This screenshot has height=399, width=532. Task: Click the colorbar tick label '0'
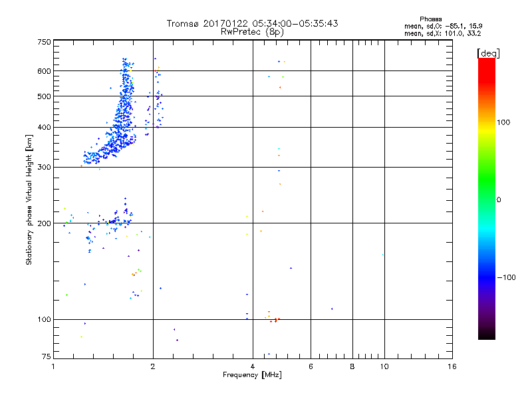(x=499, y=200)
